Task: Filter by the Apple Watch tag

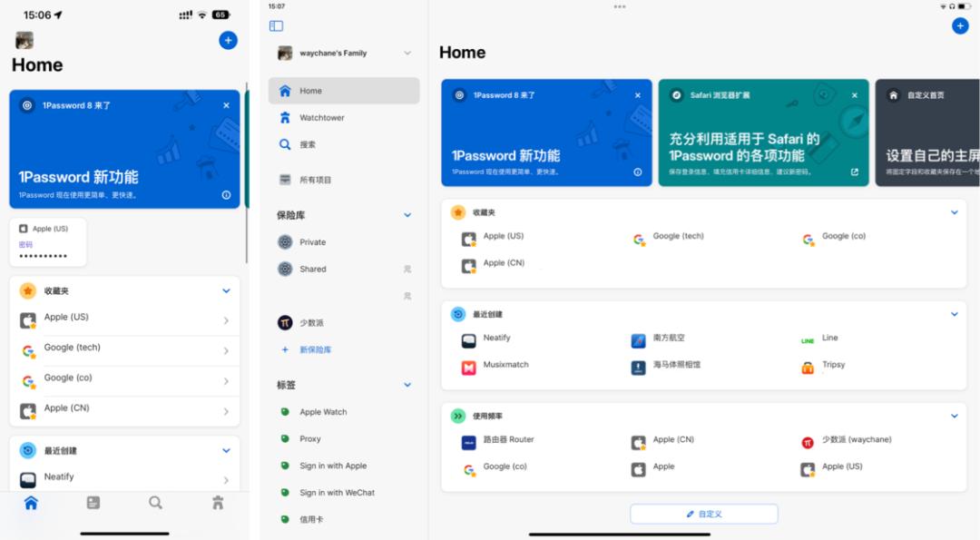Action: tap(344, 412)
